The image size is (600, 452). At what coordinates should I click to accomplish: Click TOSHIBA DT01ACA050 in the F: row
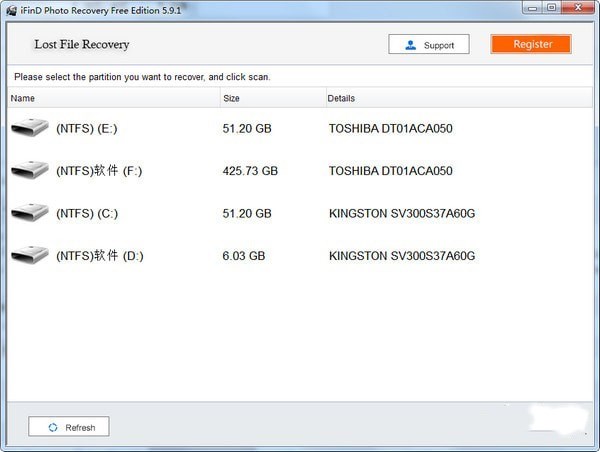pyautogui.click(x=391, y=171)
